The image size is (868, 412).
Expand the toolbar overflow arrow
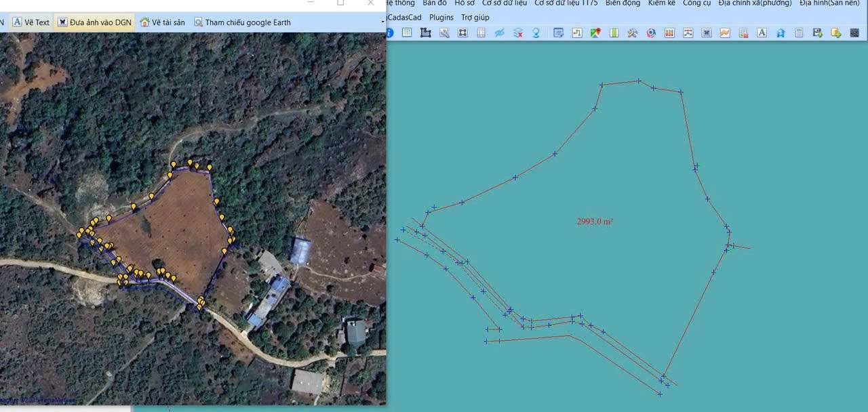point(383,22)
